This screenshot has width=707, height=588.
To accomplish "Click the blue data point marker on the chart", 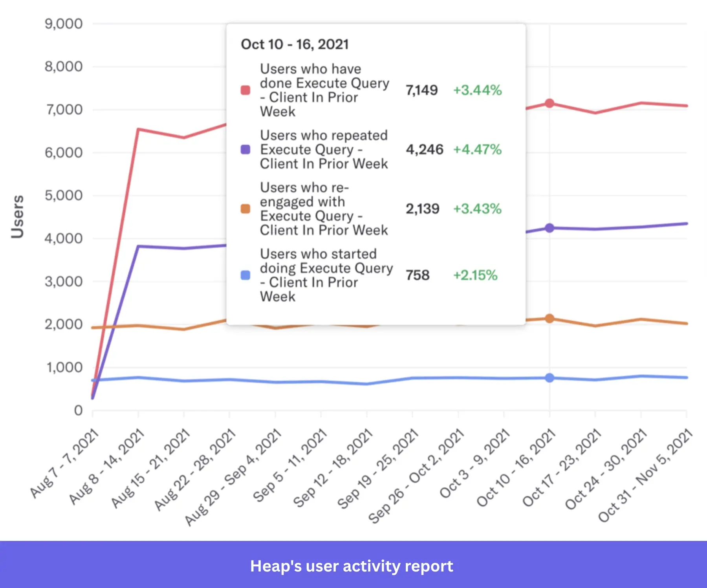I will 549,377.
